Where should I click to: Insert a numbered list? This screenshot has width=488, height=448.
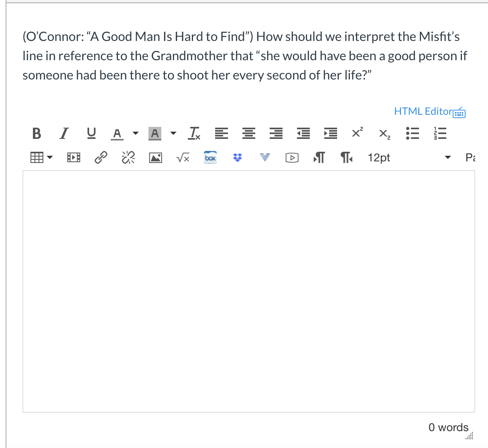[440, 133]
